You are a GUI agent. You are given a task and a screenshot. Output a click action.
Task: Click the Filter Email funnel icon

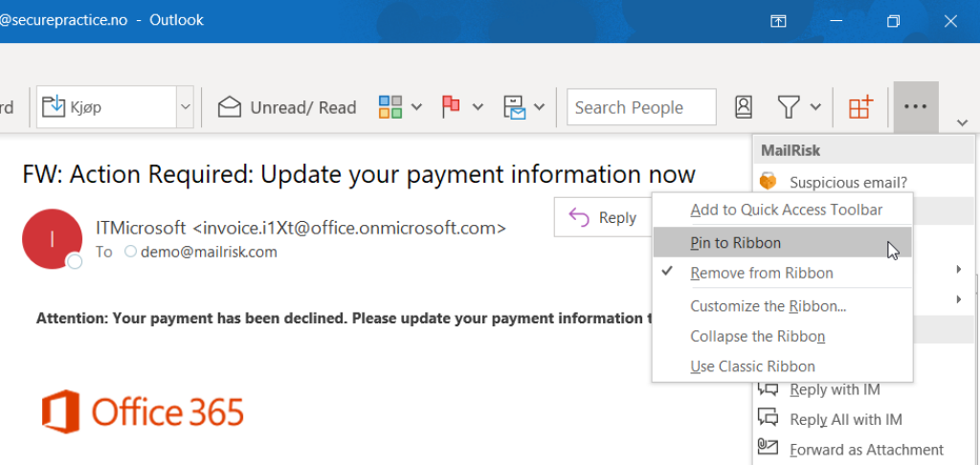pyautogui.click(x=789, y=107)
